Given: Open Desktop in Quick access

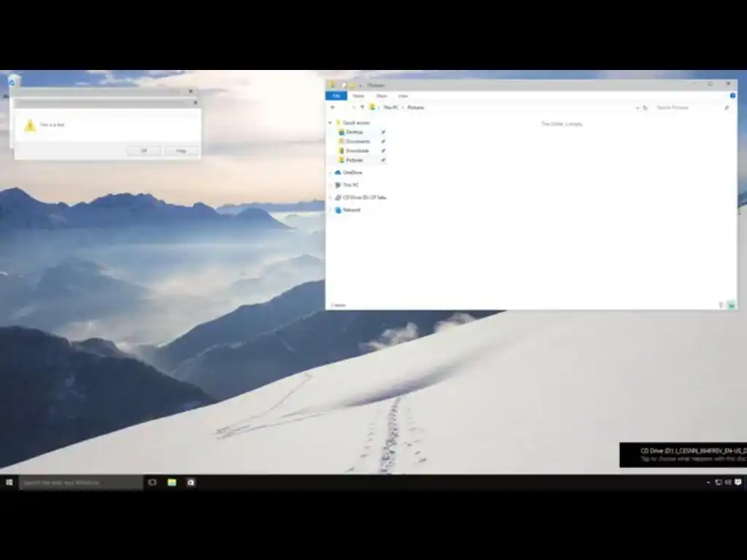Looking at the screenshot, I should [x=350, y=132].
